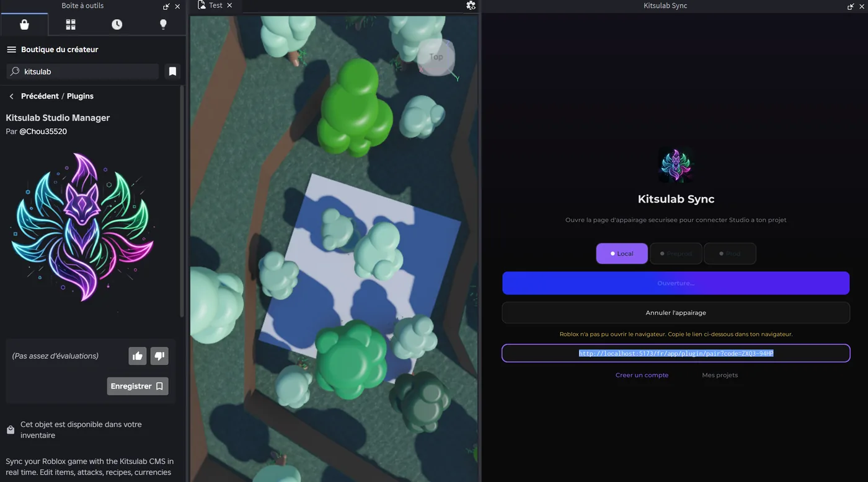Image resolution: width=868 pixels, height=482 pixels.
Task: Click the Plugins breadcrumb link
Action: coord(80,96)
